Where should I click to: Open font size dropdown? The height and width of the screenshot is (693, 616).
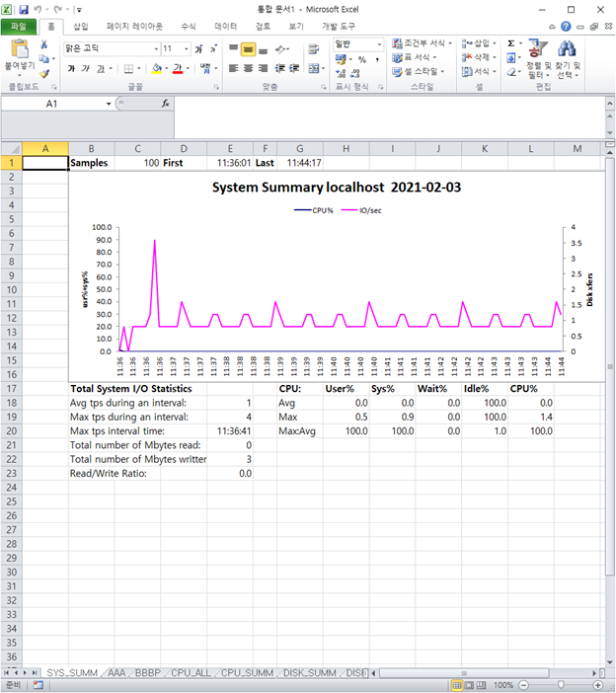[186, 48]
